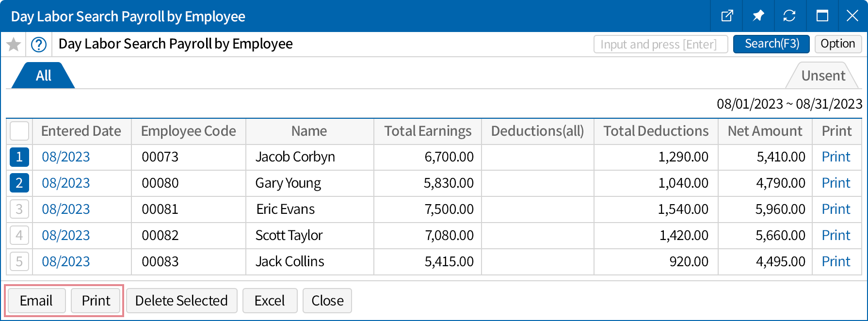Open the help question mark icon
The height and width of the screenshot is (321, 868).
tap(39, 45)
